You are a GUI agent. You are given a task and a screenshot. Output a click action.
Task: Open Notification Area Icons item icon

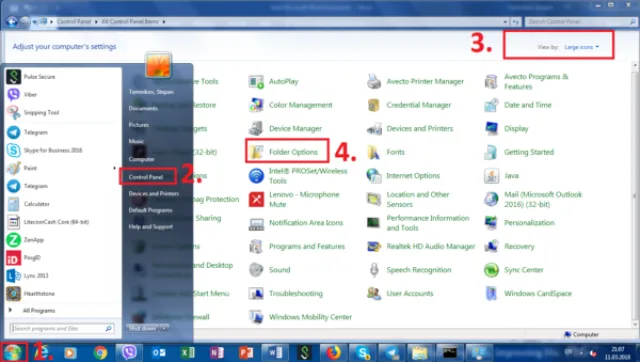coord(256,223)
